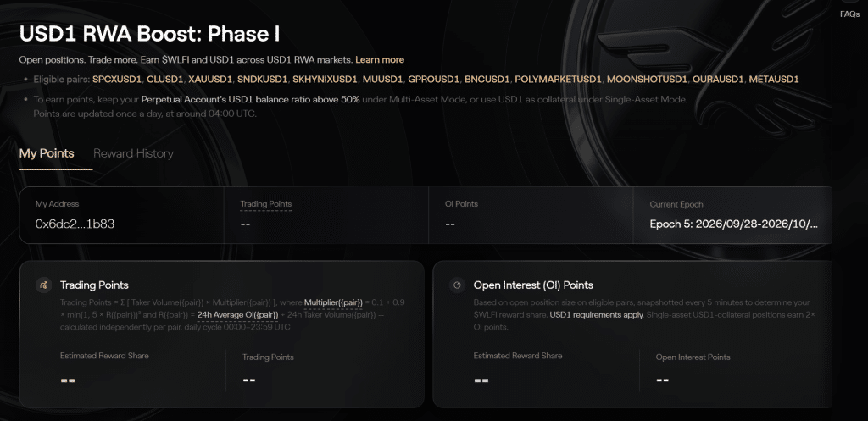Click the Open Interest Points value label
The width and height of the screenshot is (868, 421).
tap(693, 357)
